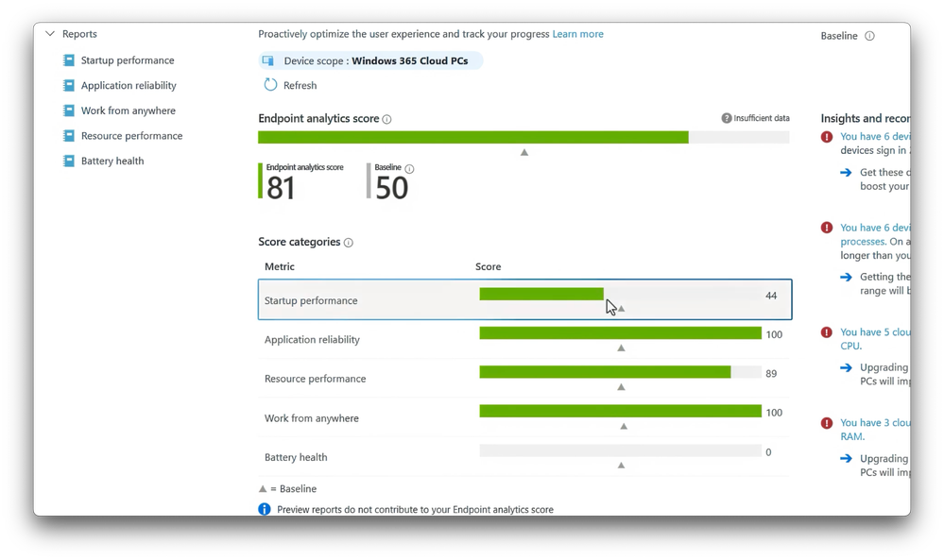Open Work from anywhere report icon in sidebar
The image size is (944, 560).
[x=69, y=110]
